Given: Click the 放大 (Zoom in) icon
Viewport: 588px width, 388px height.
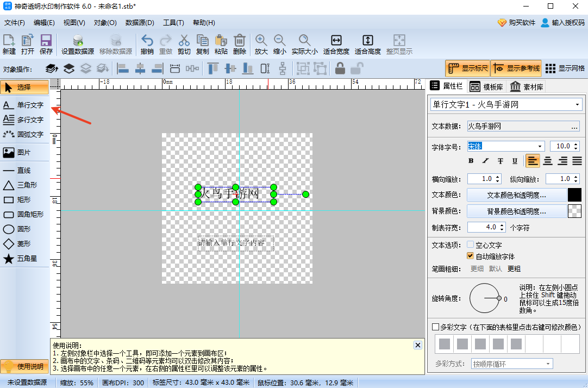Looking at the screenshot, I should pos(261,45).
